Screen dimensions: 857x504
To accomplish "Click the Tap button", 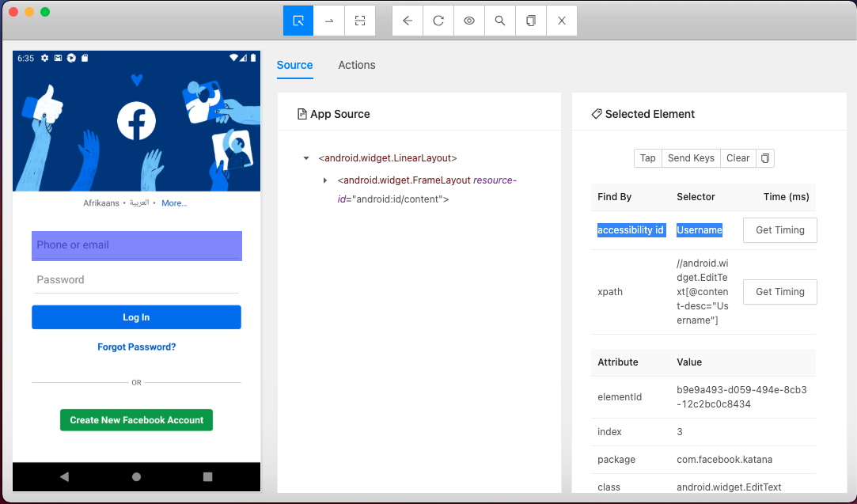I will (x=647, y=158).
